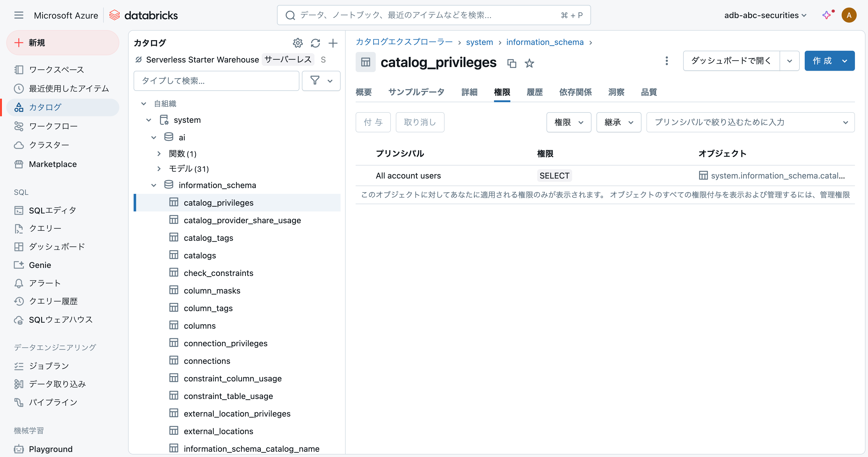Click the user avatar icon
This screenshot has height=457, width=868.
849,15
